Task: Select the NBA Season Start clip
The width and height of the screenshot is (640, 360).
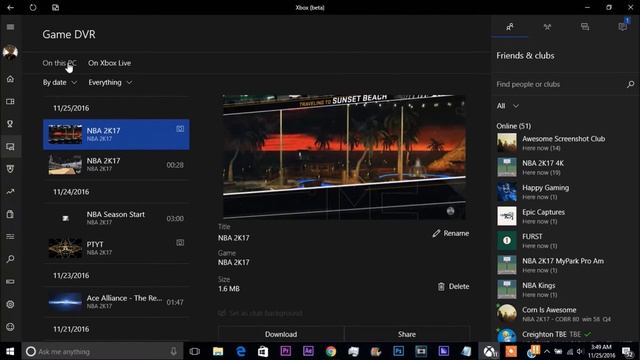Action: 116,218
